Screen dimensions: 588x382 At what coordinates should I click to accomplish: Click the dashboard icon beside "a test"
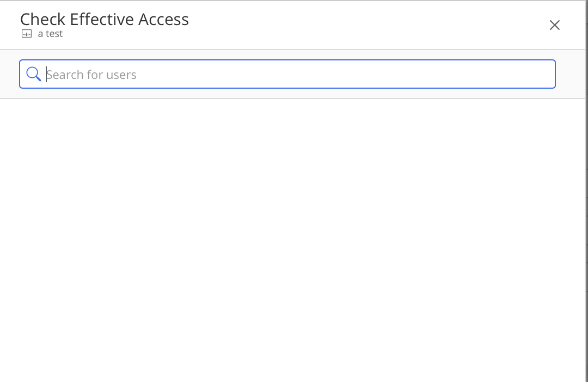pyautogui.click(x=27, y=34)
